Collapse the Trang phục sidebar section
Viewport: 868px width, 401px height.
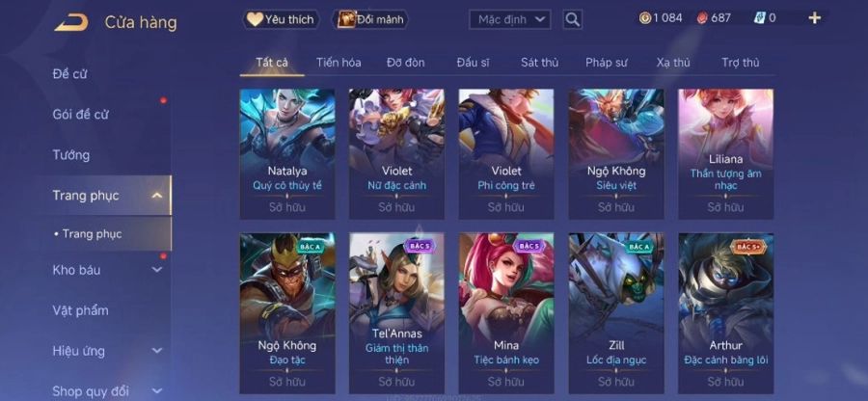(x=157, y=196)
